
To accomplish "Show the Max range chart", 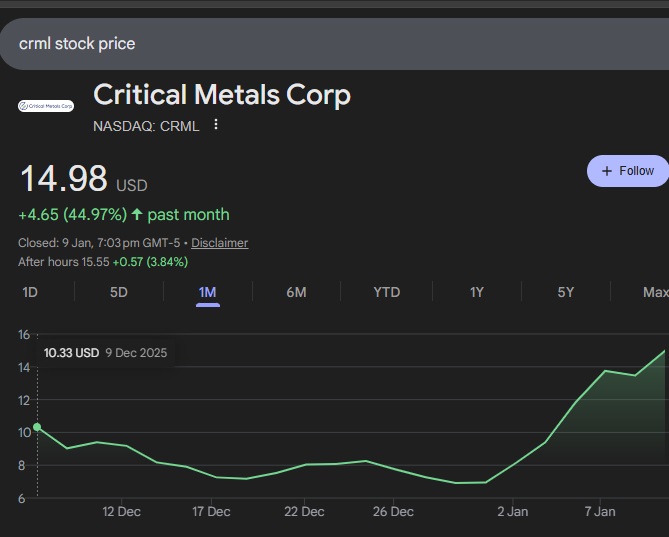I will point(655,292).
